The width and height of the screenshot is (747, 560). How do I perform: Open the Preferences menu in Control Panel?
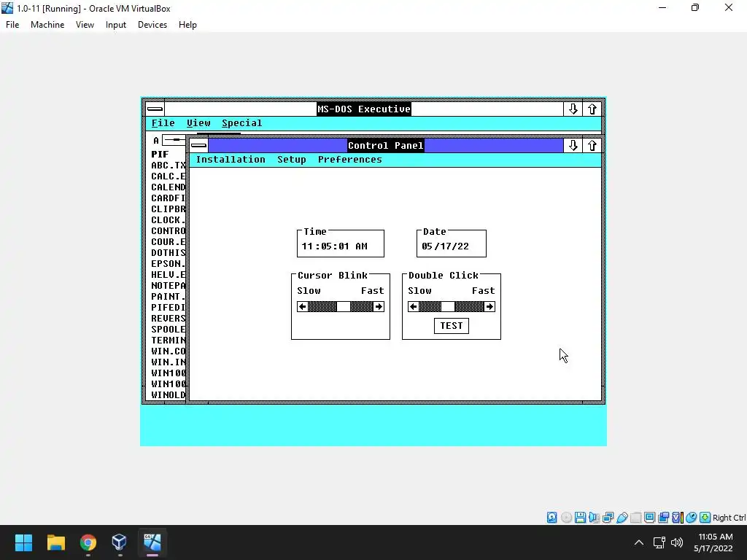click(x=349, y=160)
